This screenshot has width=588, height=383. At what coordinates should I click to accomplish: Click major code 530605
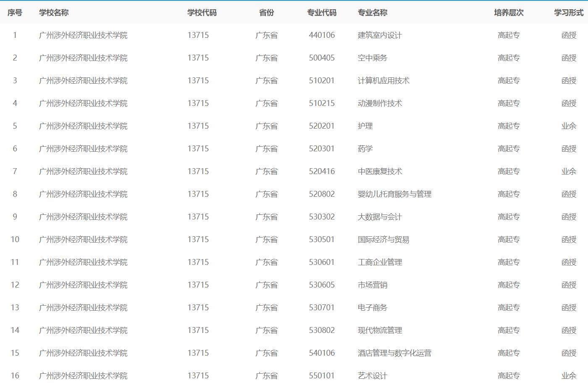(x=322, y=285)
